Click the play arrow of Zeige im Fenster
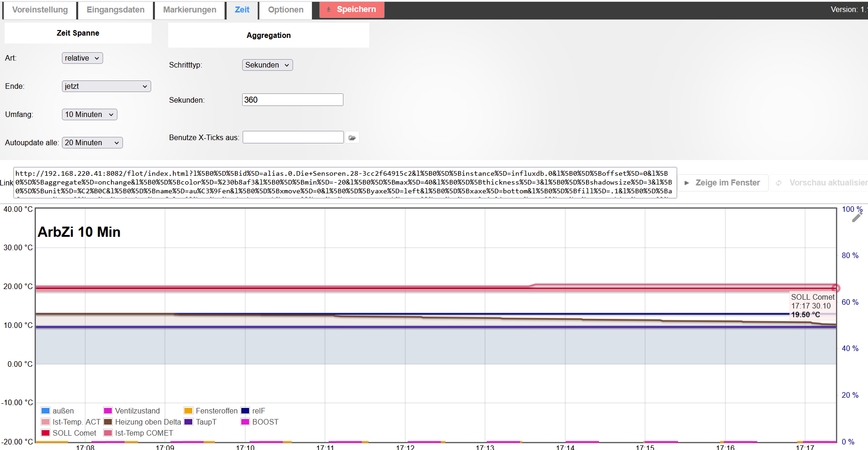The image size is (868, 450). click(687, 183)
